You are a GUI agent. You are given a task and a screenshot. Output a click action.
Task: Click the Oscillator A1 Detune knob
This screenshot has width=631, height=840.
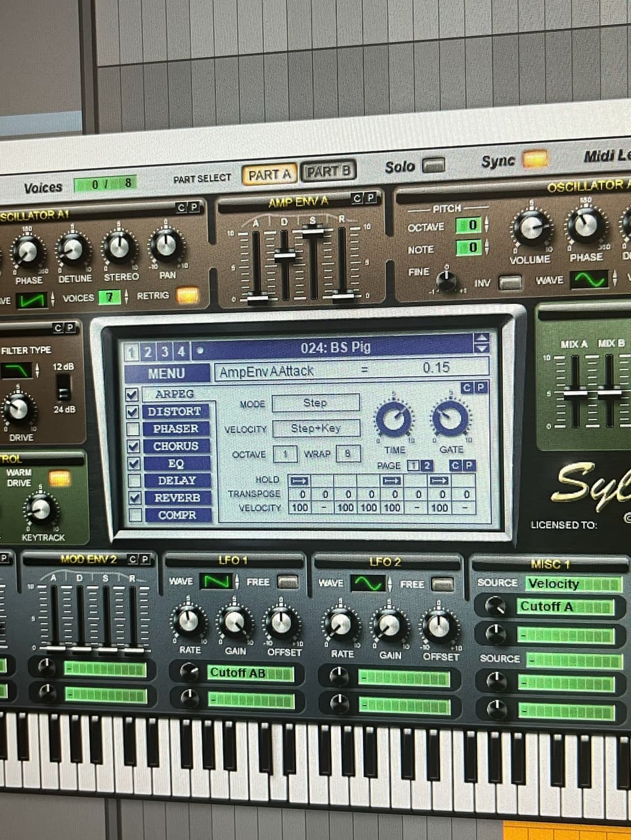point(73,248)
